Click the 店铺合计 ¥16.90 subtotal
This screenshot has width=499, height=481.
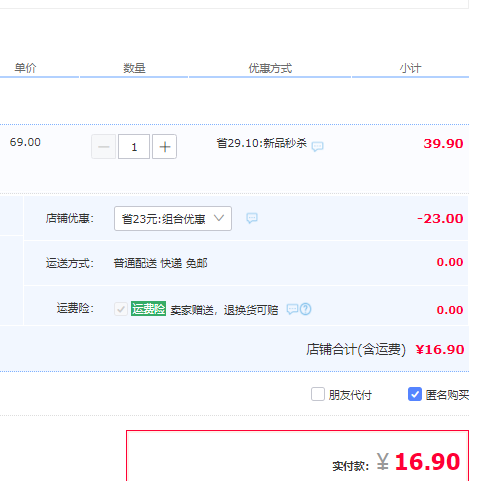[440, 349]
